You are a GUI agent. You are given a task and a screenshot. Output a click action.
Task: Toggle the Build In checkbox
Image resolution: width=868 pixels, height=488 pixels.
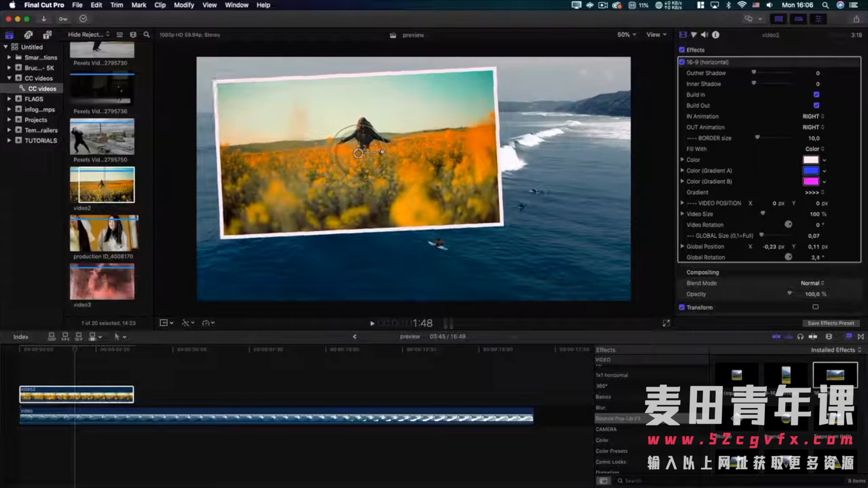pos(816,95)
